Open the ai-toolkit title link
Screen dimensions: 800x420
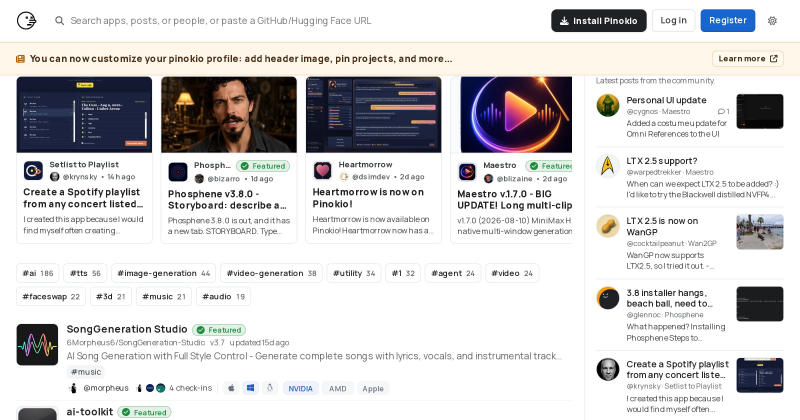[x=90, y=412]
